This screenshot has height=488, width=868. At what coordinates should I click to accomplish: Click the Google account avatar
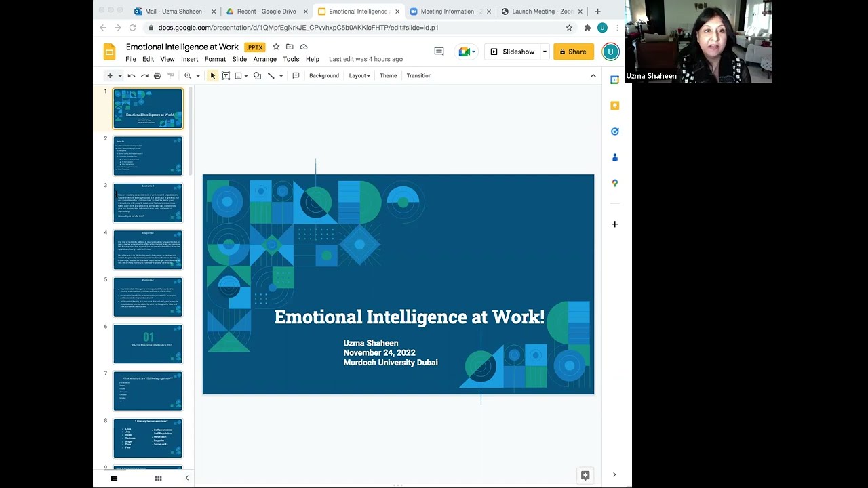coord(610,52)
